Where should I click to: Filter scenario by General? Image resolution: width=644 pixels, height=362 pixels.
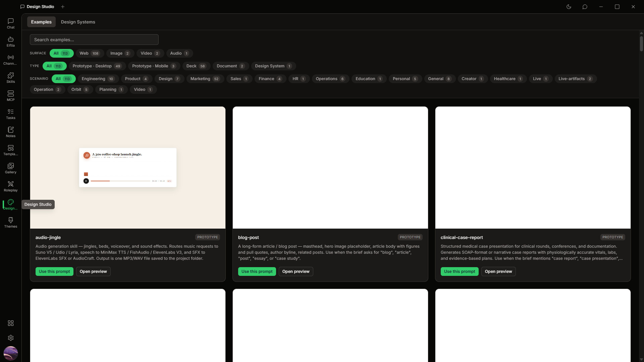coord(440,79)
